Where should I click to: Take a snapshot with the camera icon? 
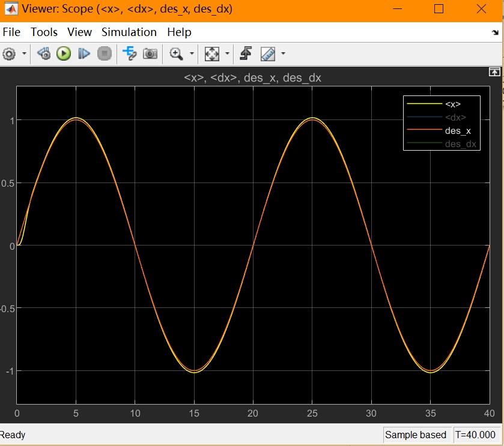pyautogui.click(x=150, y=53)
